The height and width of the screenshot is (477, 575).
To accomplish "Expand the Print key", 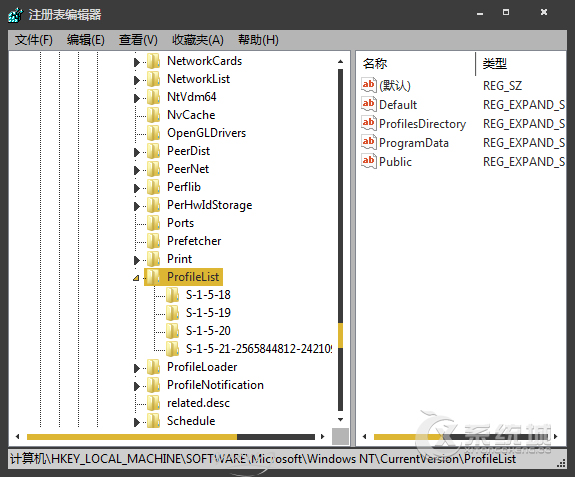I will tap(137, 260).
